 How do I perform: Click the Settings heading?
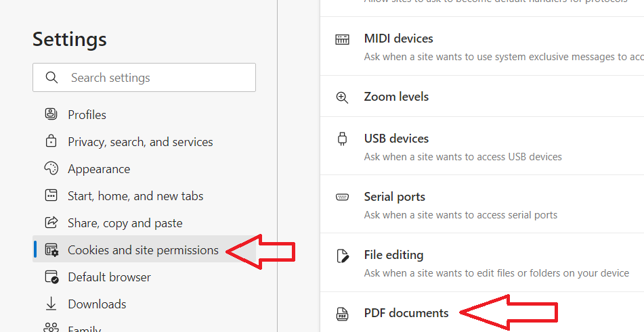pyautogui.click(x=69, y=39)
